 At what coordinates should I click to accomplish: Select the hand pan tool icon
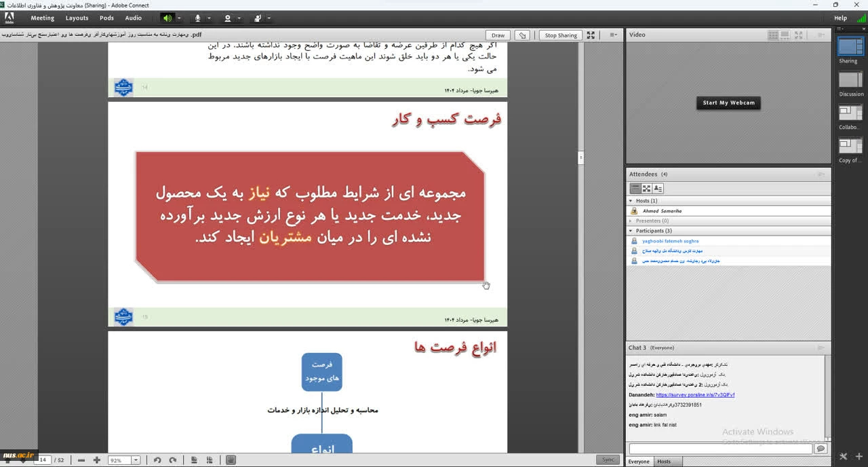[231, 460]
